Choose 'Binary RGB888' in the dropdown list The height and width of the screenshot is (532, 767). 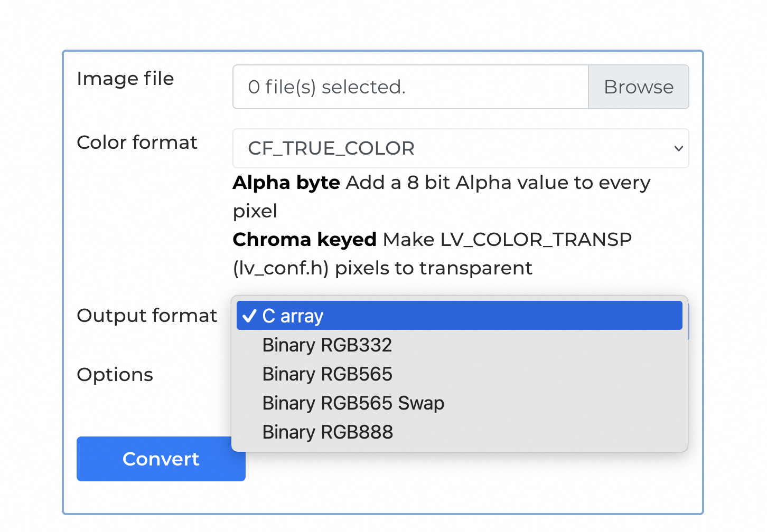coord(328,432)
